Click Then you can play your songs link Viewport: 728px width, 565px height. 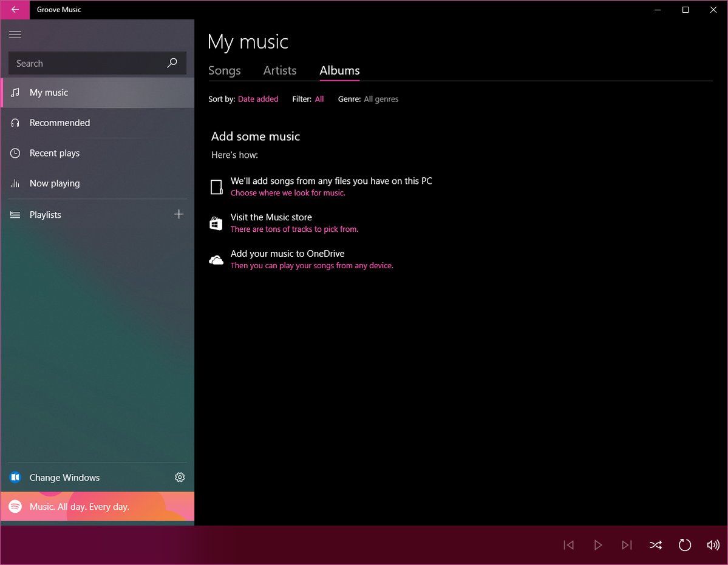(312, 266)
